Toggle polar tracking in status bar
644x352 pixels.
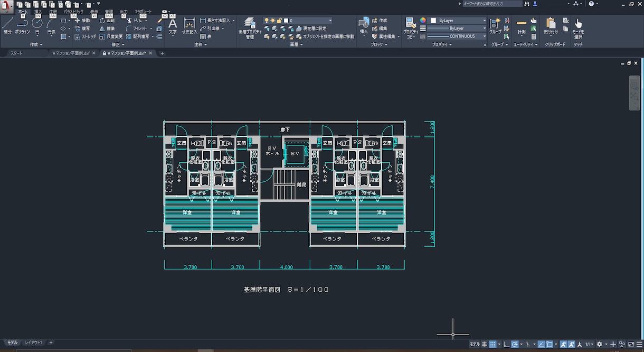[515, 344]
